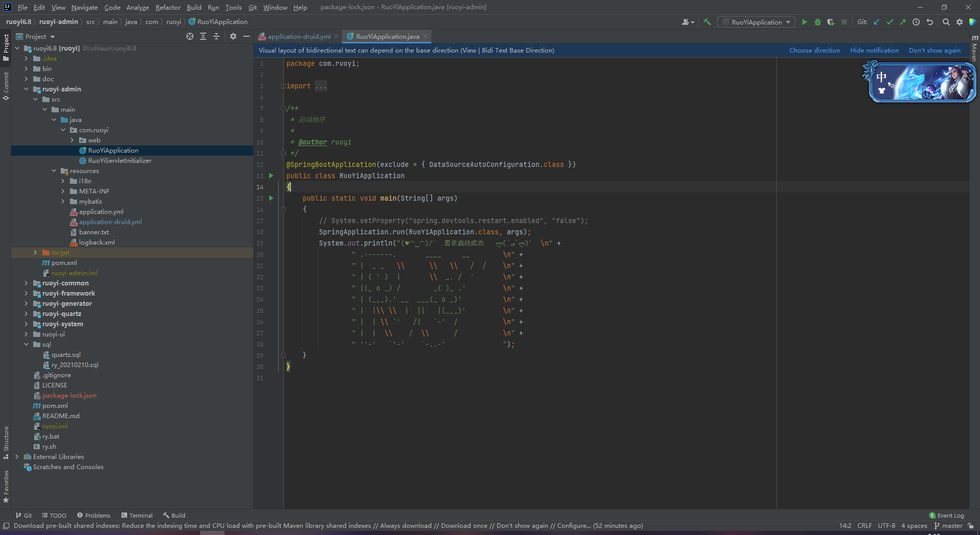Click the Stop square icon in toolbar
This screenshot has height=535, width=980.
(844, 22)
